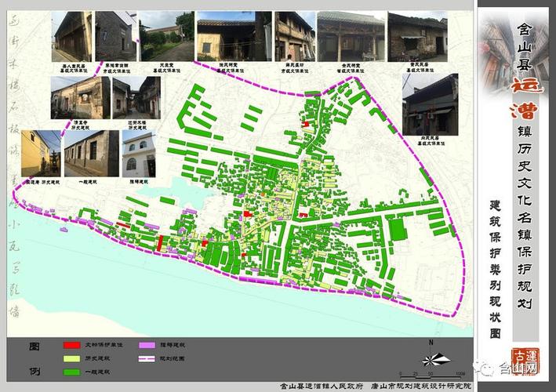
Task: Click the dashed purple planning boundary legend symbol
Action: click(x=146, y=358)
